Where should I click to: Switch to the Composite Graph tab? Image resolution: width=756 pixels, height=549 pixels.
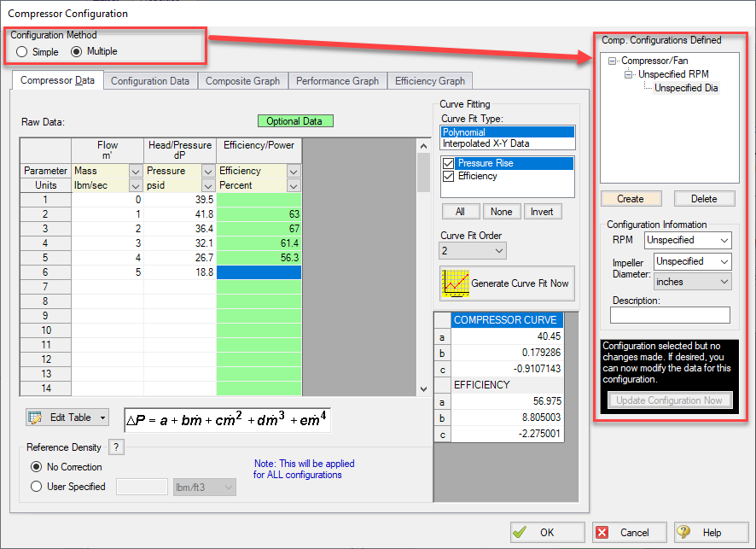tap(242, 81)
